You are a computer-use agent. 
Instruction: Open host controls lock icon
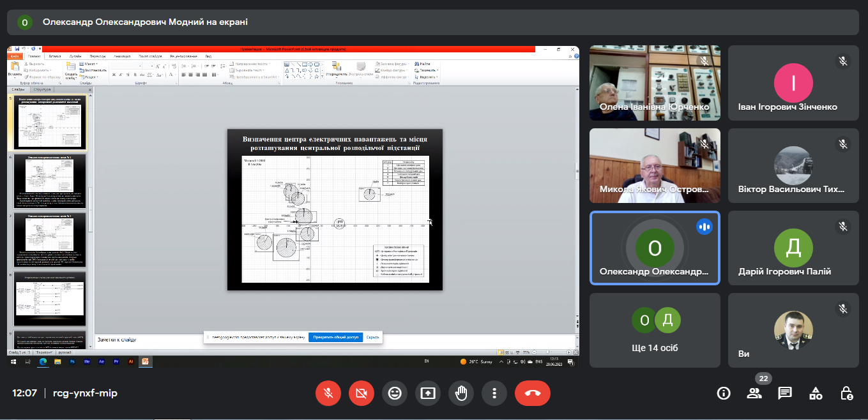pyautogui.click(x=846, y=393)
